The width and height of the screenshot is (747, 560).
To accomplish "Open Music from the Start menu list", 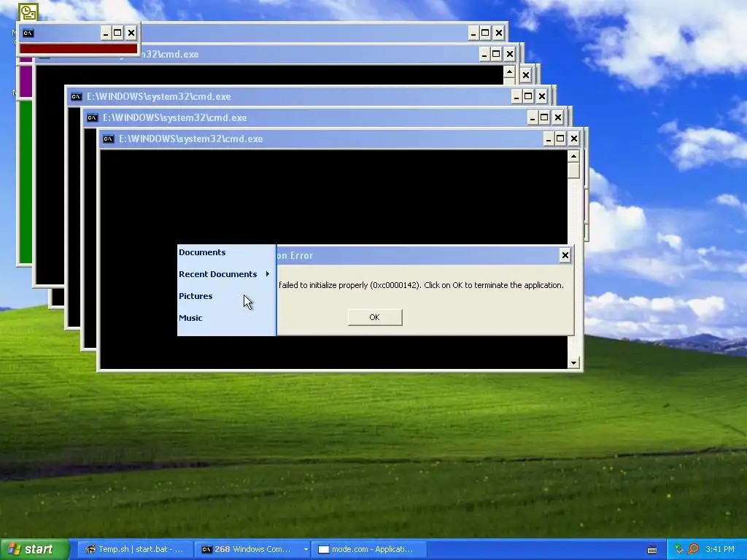I will click(190, 318).
